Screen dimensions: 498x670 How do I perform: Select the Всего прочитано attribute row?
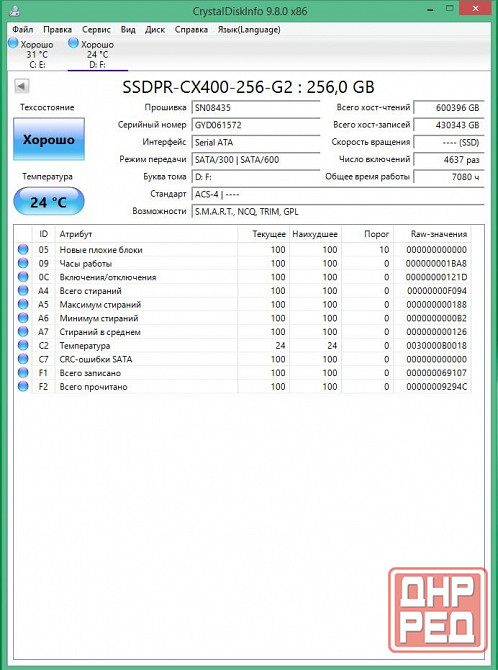click(x=243, y=386)
